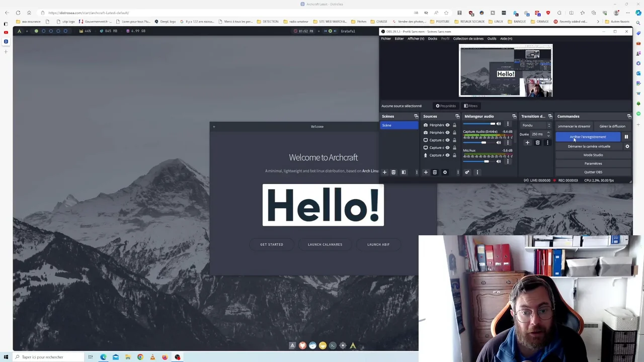Mute the Capture Audio (Entrée) channel
Image resolution: width=644 pixels, height=362 pixels.
499,143
